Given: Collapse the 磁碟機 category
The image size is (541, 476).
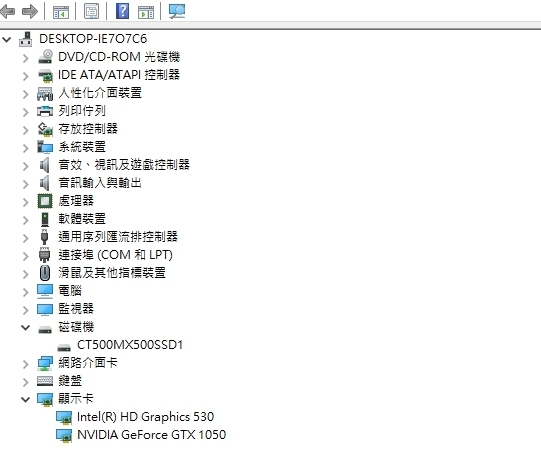Looking at the screenshot, I should coord(26,327).
